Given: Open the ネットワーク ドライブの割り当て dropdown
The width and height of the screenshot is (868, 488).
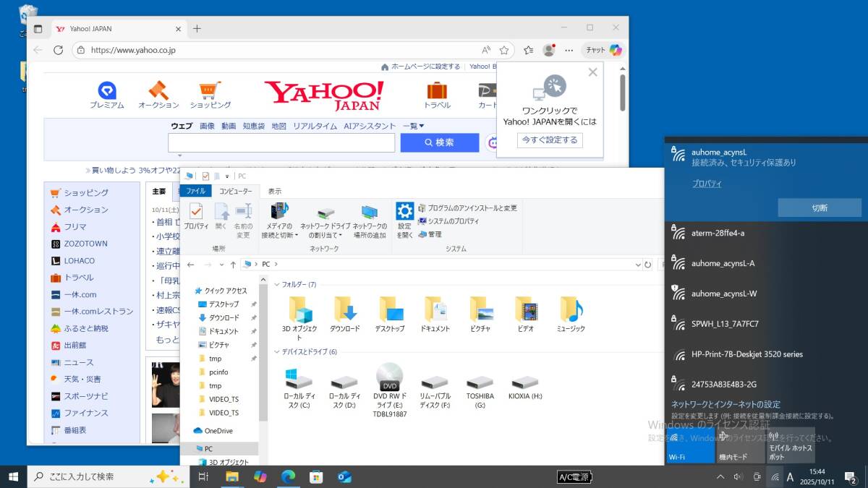Looking at the screenshot, I should 325,222.
